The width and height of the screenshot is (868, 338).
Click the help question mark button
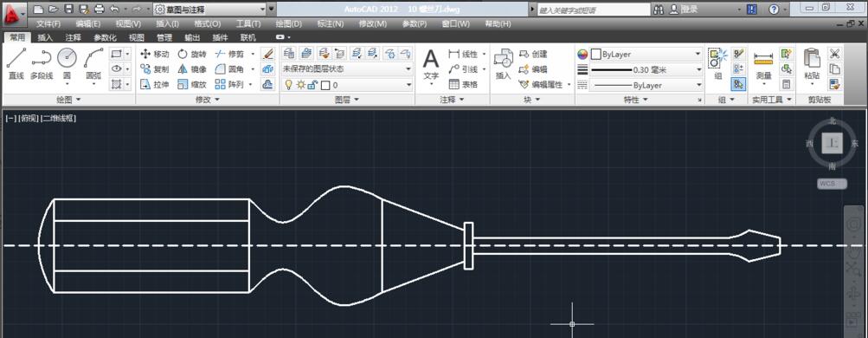[x=774, y=9]
